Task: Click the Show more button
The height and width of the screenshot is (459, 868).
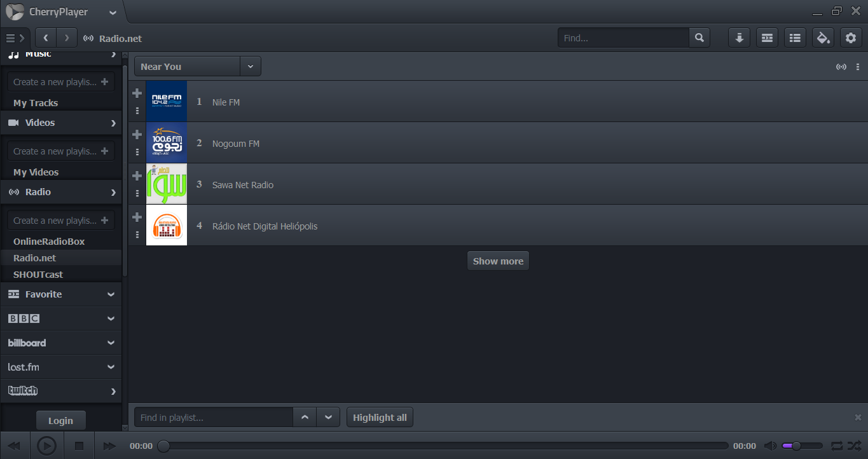Action: [x=498, y=261]
